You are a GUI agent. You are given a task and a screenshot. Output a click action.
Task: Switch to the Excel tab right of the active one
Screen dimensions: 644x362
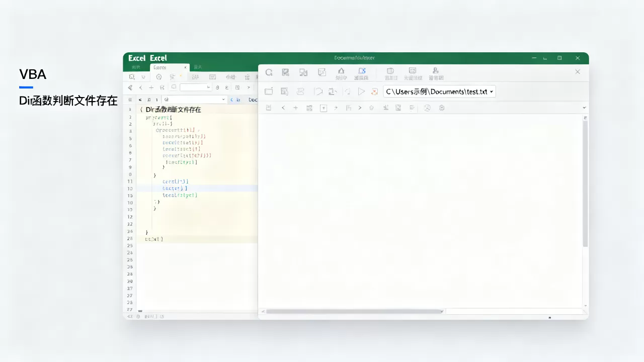[x=197, y=67]
